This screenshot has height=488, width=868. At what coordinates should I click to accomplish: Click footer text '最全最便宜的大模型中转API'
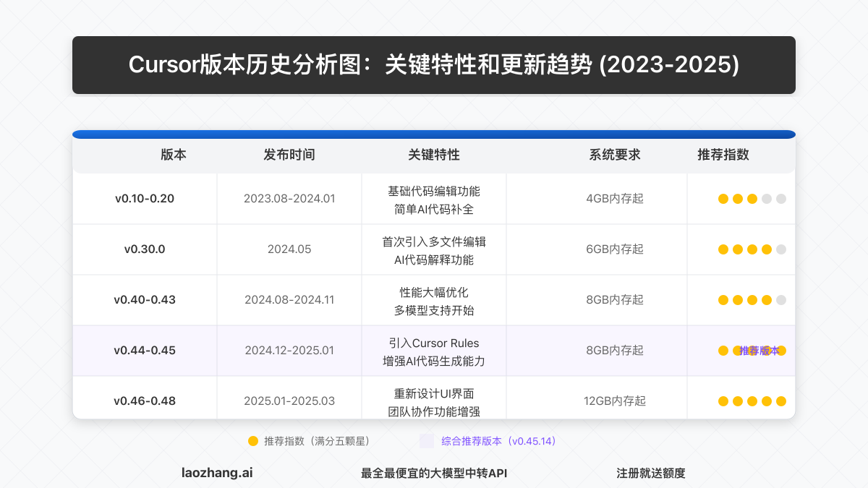pyautogui.click(x=434, y=474)
